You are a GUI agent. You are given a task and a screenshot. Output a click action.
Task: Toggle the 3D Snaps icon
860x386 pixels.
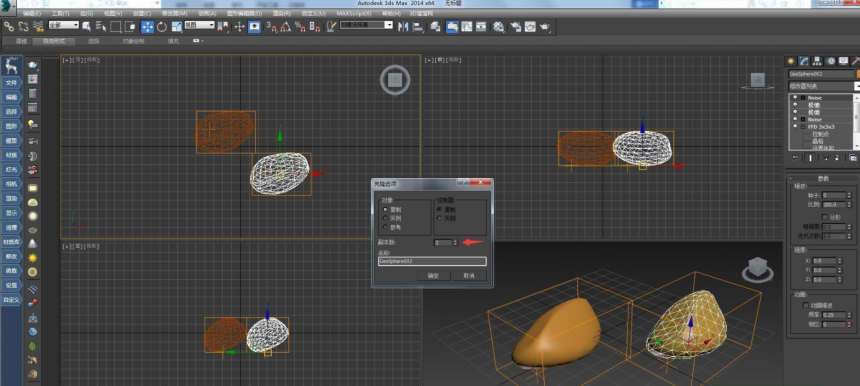tap(272, 26)
